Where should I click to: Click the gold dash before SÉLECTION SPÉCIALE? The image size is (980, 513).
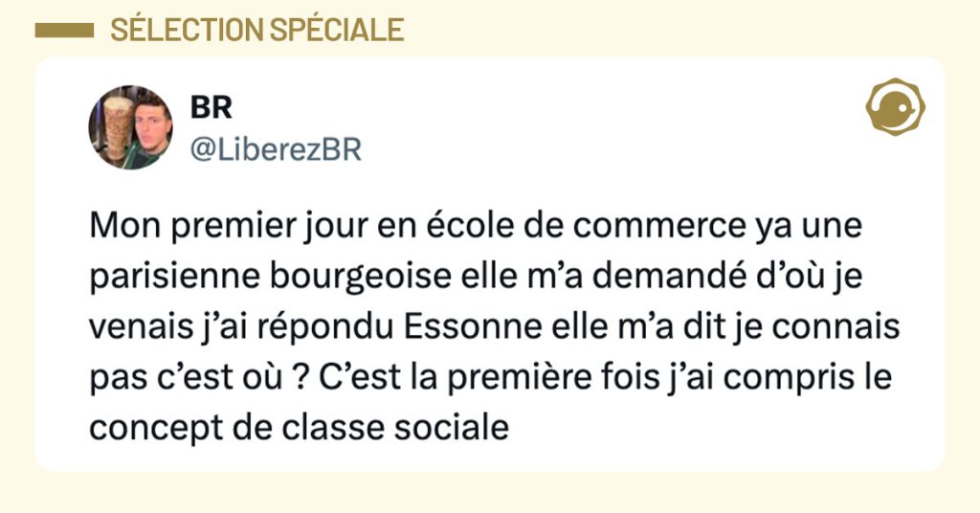[64, 31]
